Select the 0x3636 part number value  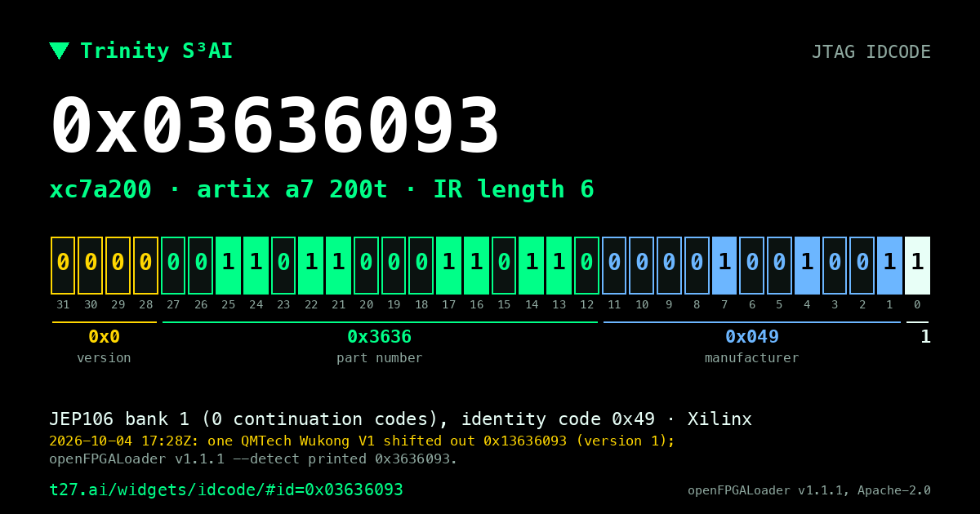[x=380, y=336]
